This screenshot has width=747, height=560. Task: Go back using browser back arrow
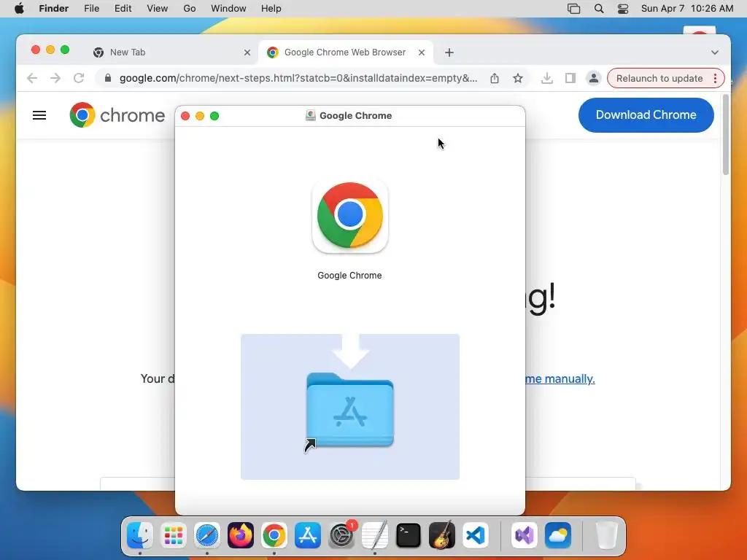point(32,78)
